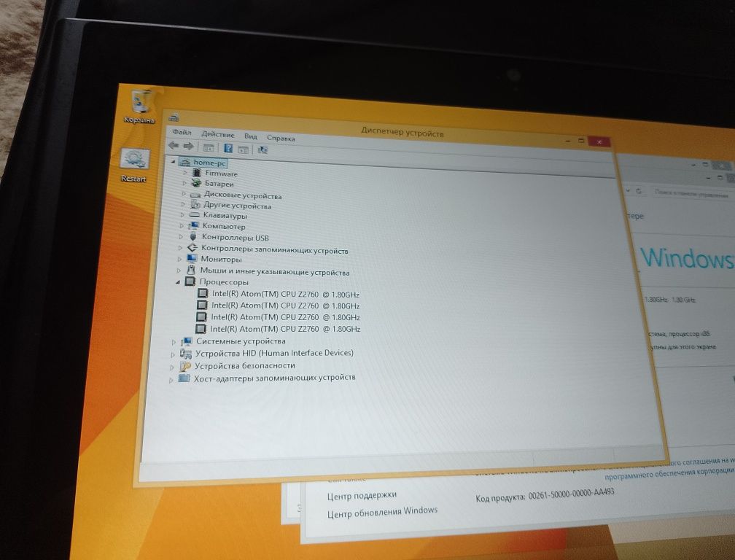Expand the Мониторы node arrow
Image resolution: width=735 pixels, height=560 pixels.
[179, 259]
